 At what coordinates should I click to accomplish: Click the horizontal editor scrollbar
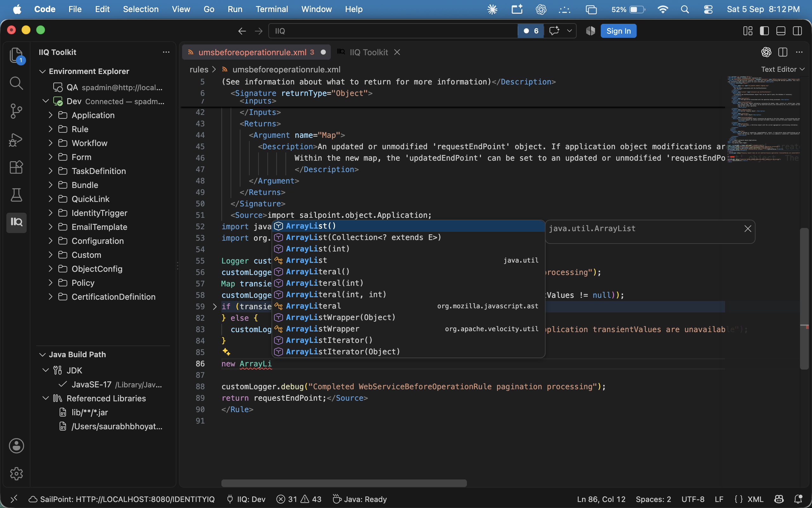click(344, 483)
